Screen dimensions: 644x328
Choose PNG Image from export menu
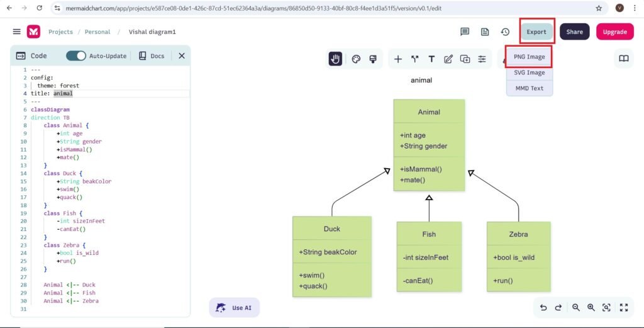click(x=529, y=57)
